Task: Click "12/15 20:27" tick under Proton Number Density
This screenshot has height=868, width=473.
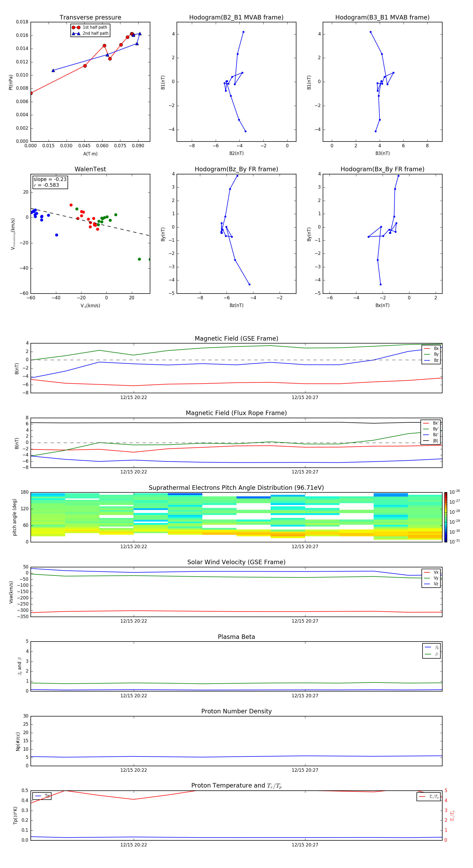Action: pyautogui.click(x=305, y=770)
